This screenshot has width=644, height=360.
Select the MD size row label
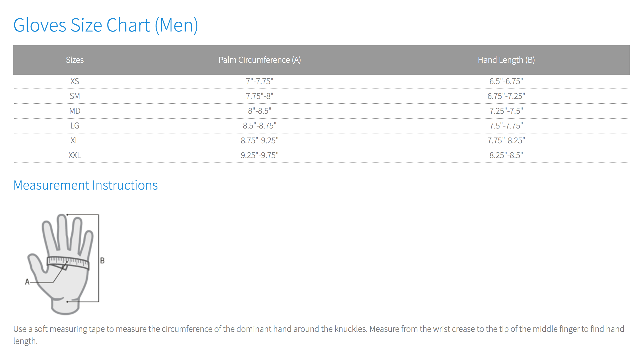tap(75, 111)
